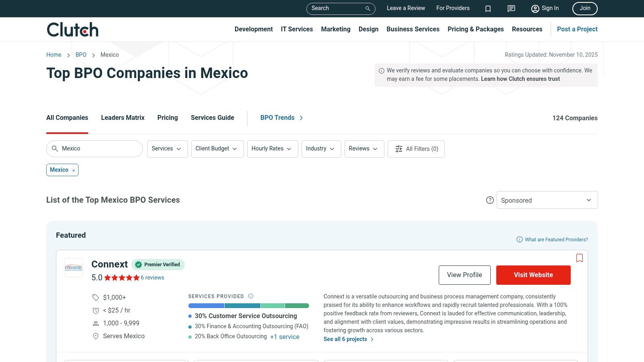Open the See all 6 projects link
This screenshot has height=362, width=644.
[x=345, y=339]
